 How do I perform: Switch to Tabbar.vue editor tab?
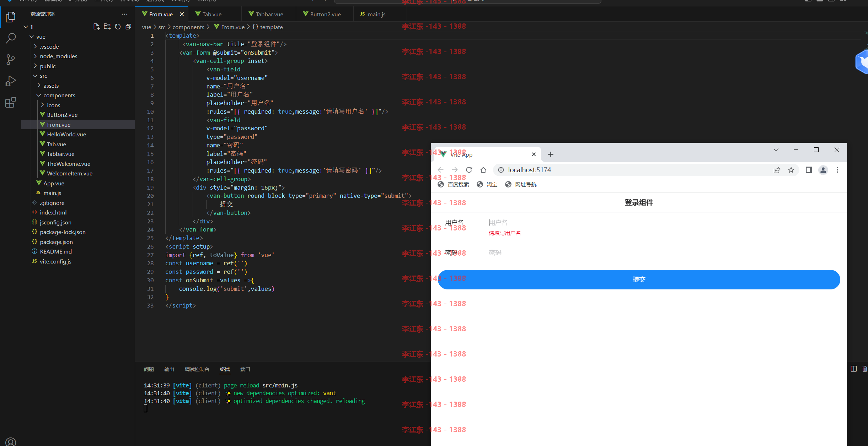[269, 14]
